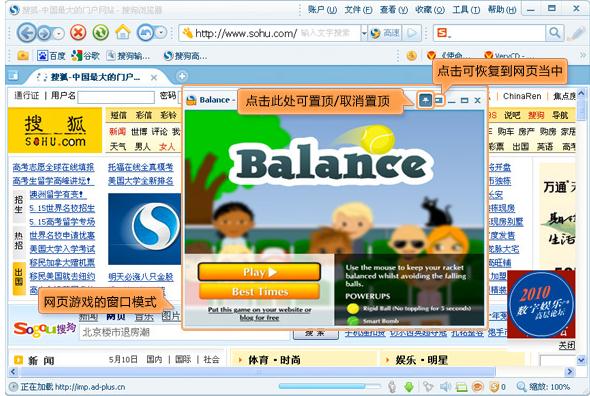Click the Best Times button
Viewport: 590px width, 396px height.
coord(259,292)
